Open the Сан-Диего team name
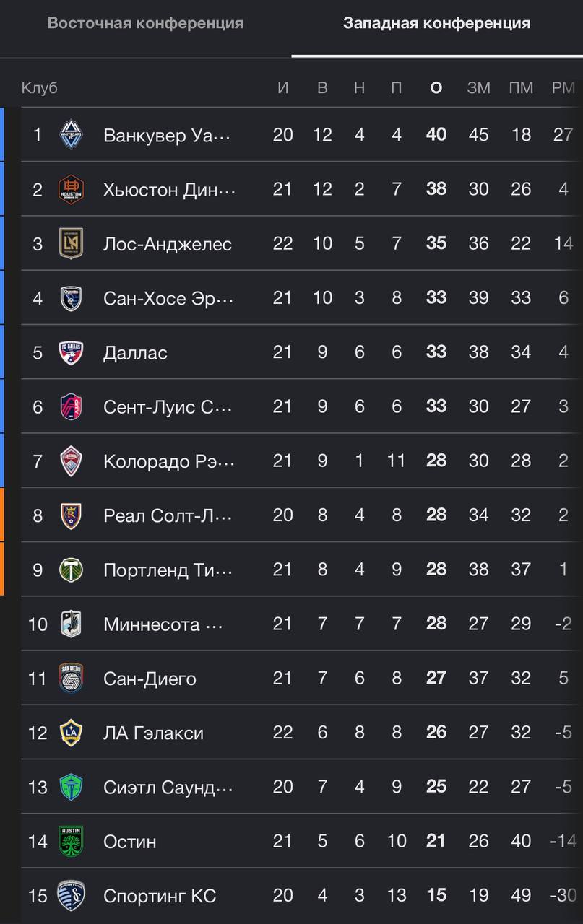Image resolution: width=583 pixels, height=924 pixels. 150,679
